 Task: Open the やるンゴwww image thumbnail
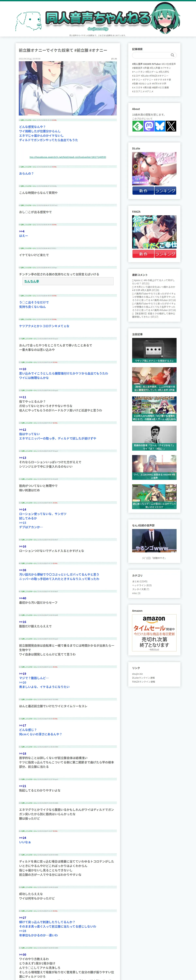(x=154, y=541)
